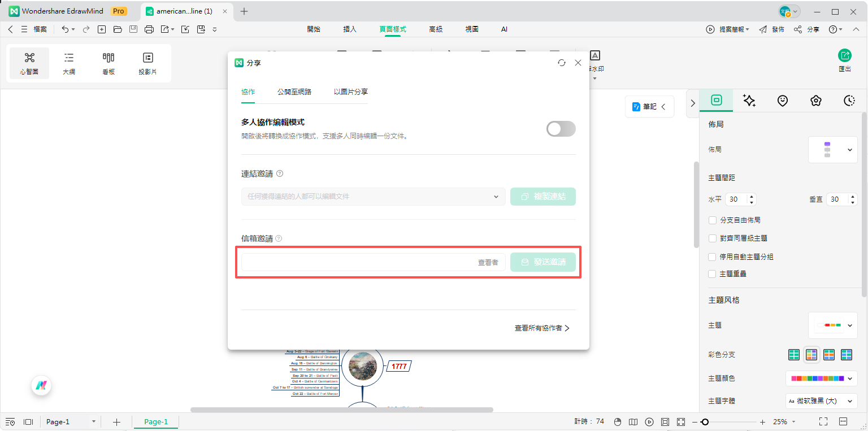Select the 心智圖 mode icon
Screen dimensions: 868x431
(29, 63)
